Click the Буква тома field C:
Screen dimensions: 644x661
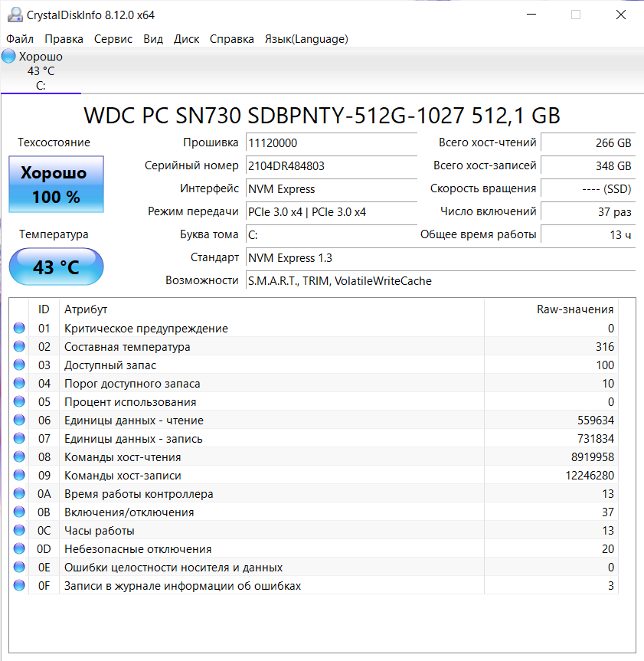332,235
